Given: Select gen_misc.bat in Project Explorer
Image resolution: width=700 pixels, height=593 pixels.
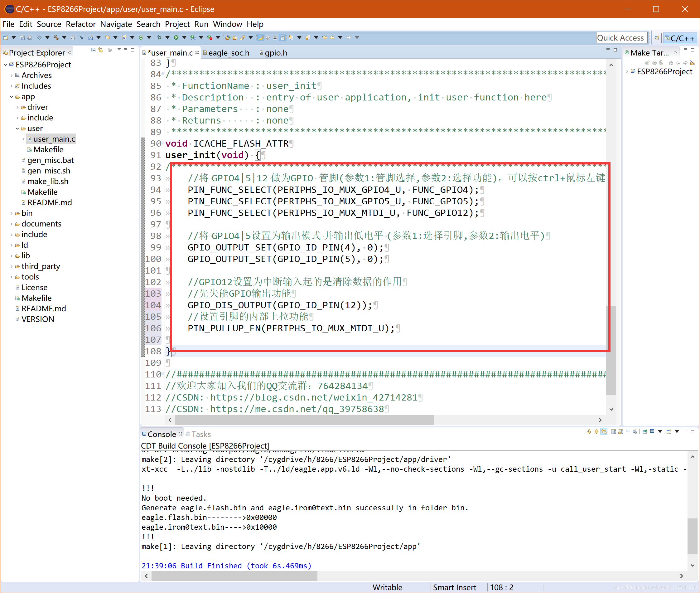Looking at the screenshot, I should pos(51,160).
